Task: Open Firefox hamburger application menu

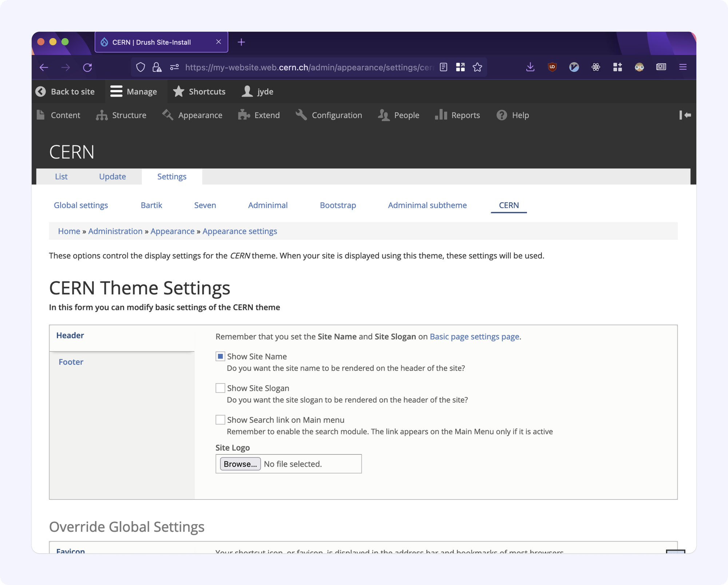Action: click(682, 67)
